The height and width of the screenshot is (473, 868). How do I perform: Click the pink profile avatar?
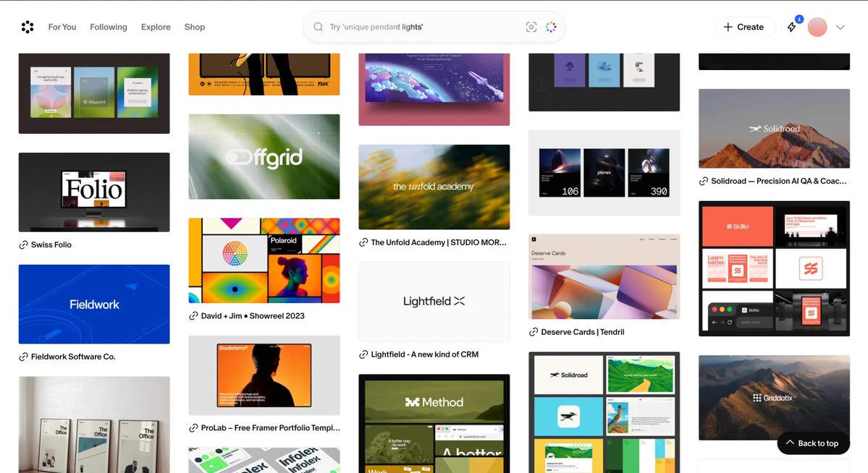817,27
